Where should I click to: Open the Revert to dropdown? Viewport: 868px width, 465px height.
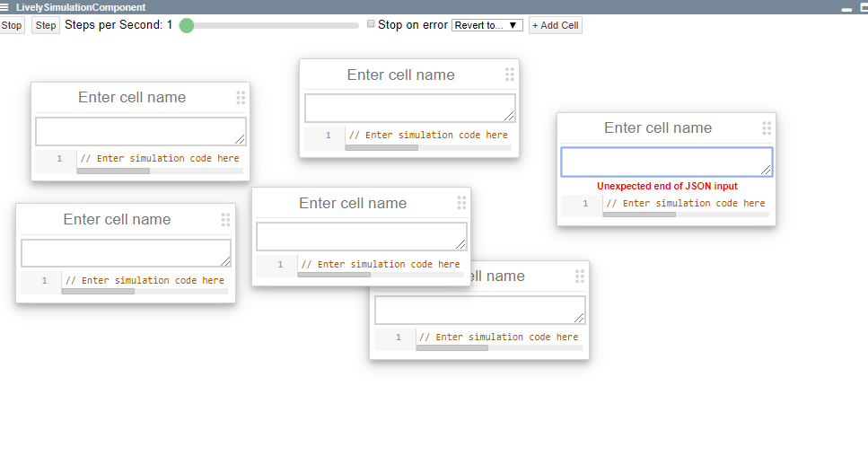[487, 25]
